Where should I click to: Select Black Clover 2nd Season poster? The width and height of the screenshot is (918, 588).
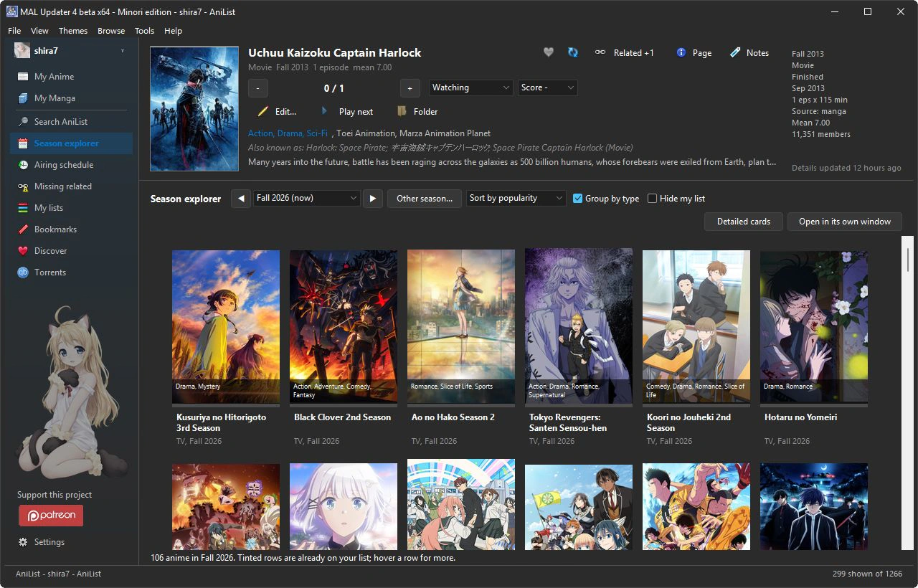pos(344,327)
